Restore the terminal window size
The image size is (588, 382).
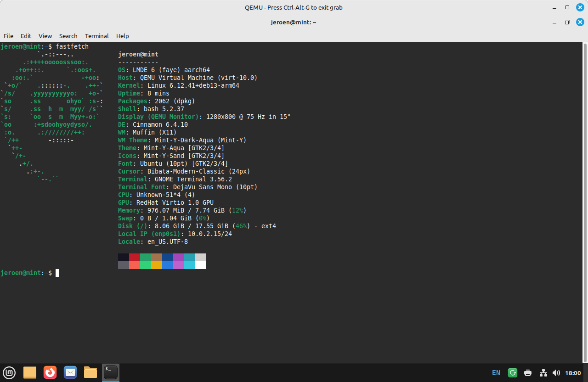[567, 22]
